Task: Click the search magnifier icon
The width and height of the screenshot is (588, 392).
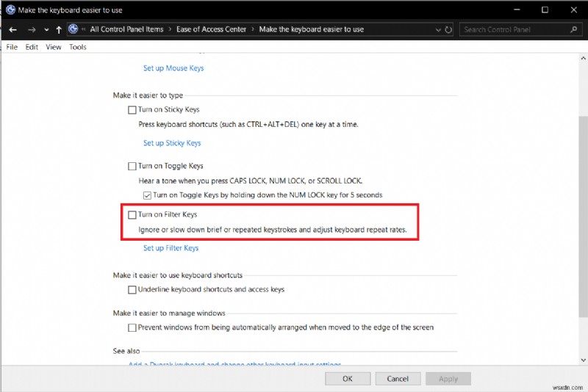Action: tap(573, 29)
